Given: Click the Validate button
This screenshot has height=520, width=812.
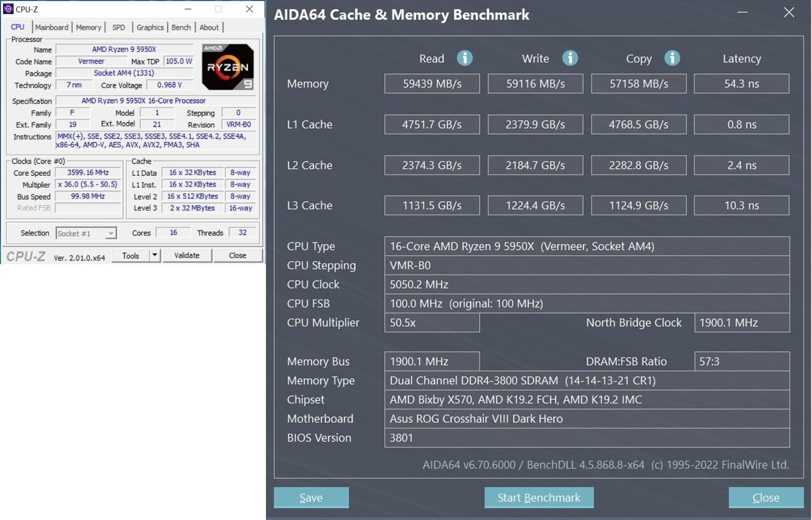Looking at the screenshot, I should pyautogui.click(x=187, y=255).
